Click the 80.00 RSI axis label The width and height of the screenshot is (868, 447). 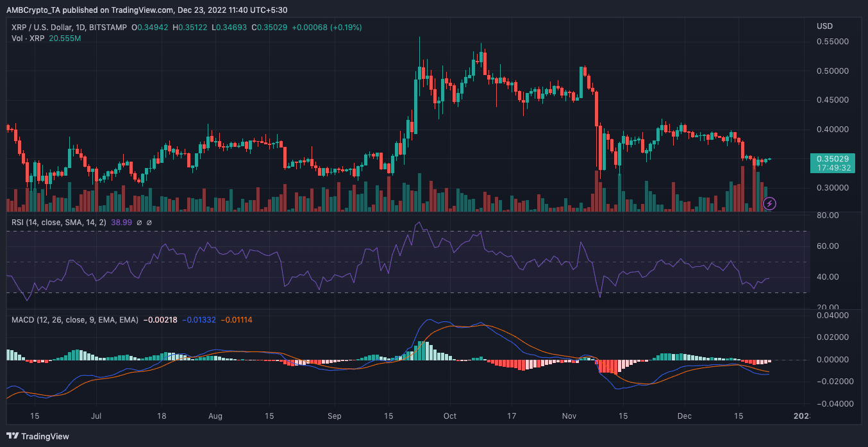coord(827,215)
